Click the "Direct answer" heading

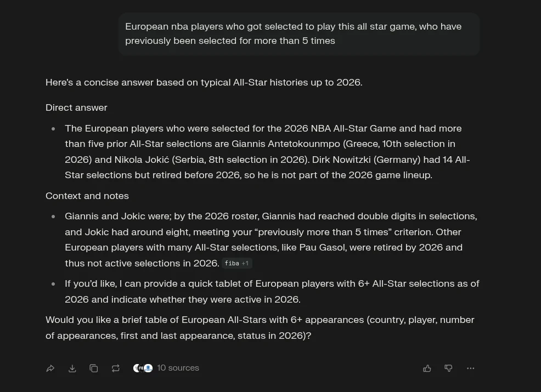tap(76, 107)
